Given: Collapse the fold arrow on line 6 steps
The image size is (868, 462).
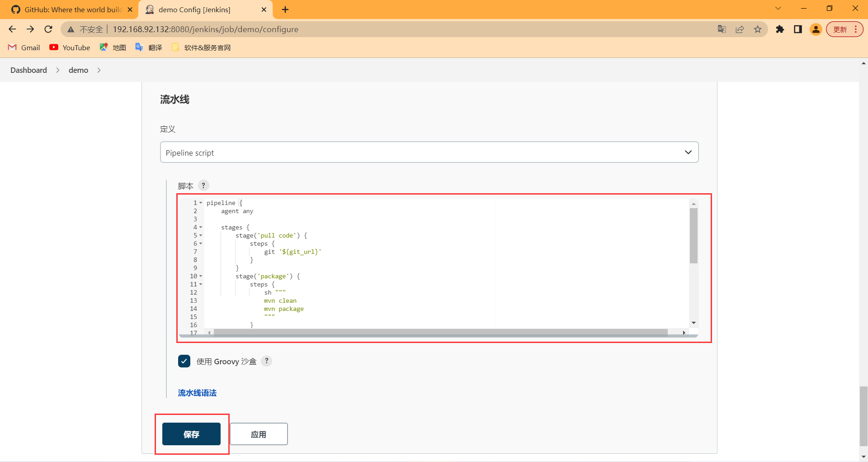Looking at the screenshot, I should [201, 243].
